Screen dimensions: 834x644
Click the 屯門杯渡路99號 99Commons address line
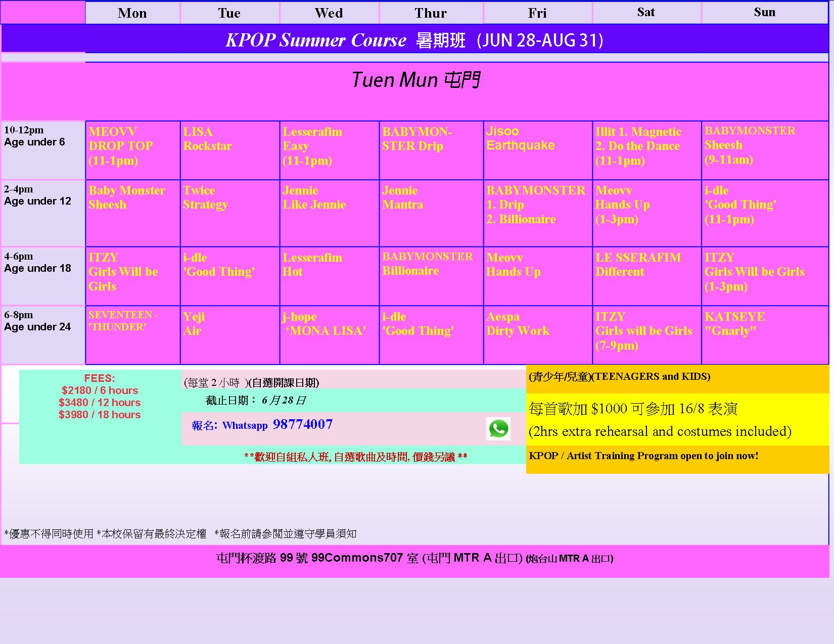pos(414,558)
